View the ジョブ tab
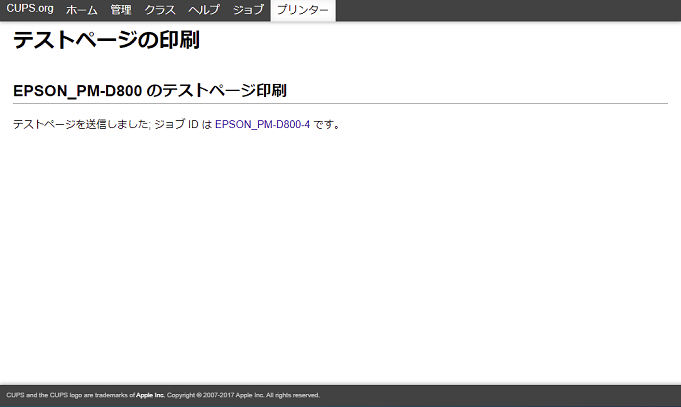The height and width of the screenshot is (407, 681). pyautogui.click(x=248, y=10)
